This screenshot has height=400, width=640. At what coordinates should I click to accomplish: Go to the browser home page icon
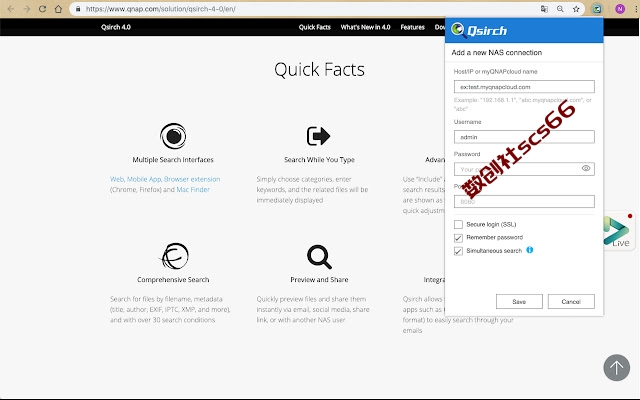point(58,9)
